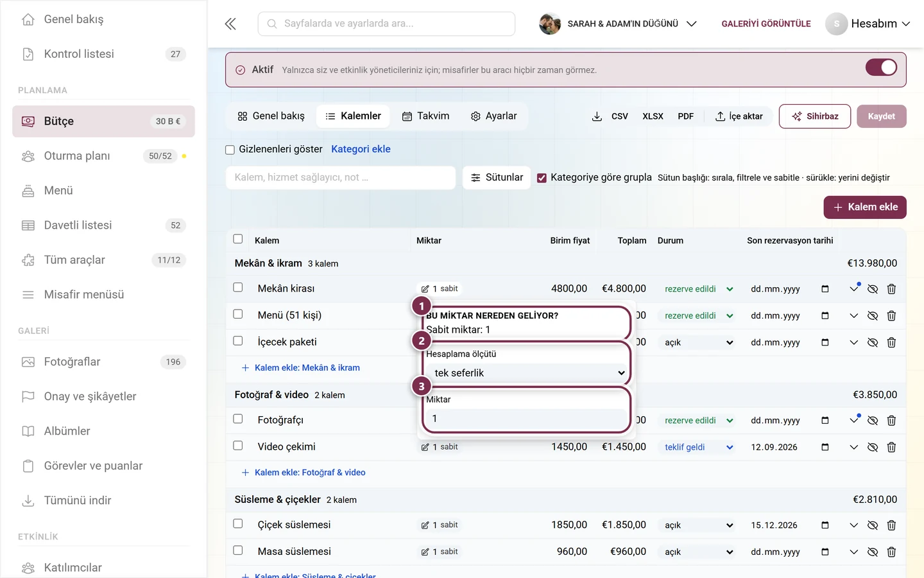Focus the Miktar input field
This screenshot has width=924, height=578.
[526, 419]
